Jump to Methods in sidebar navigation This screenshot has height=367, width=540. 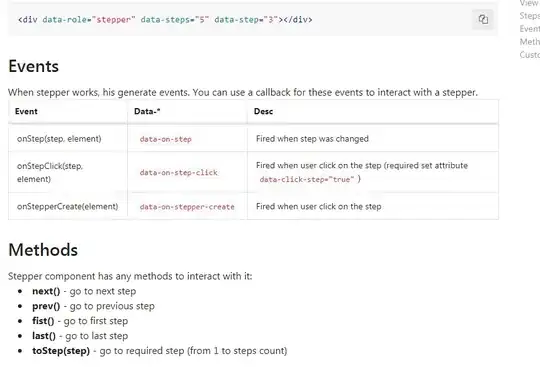point(530,42)
